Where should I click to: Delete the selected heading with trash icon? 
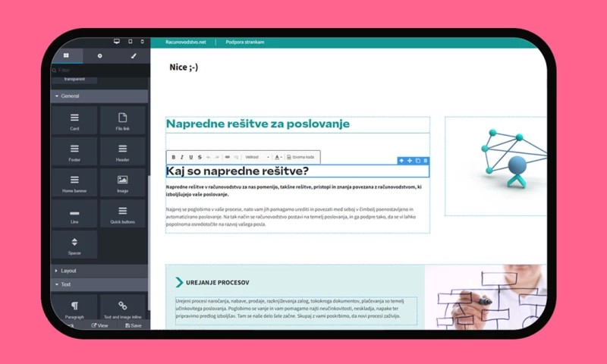point(426,161)
